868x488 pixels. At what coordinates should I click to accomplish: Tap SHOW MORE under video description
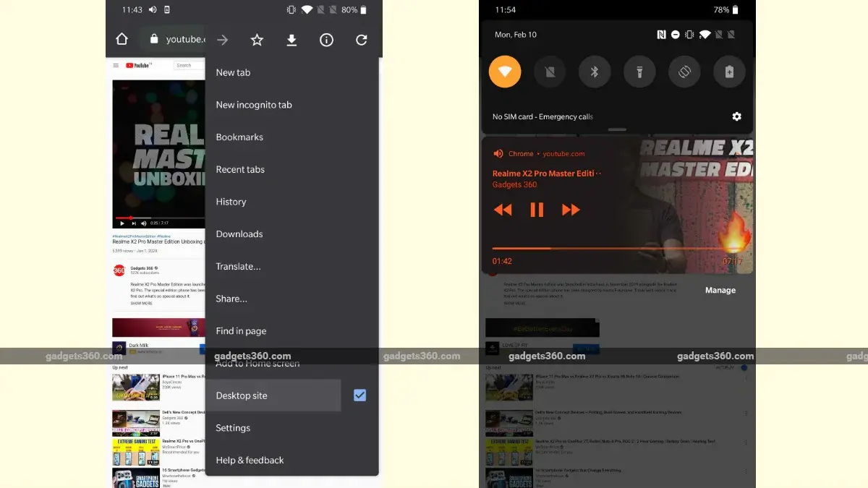click(141, 304)
